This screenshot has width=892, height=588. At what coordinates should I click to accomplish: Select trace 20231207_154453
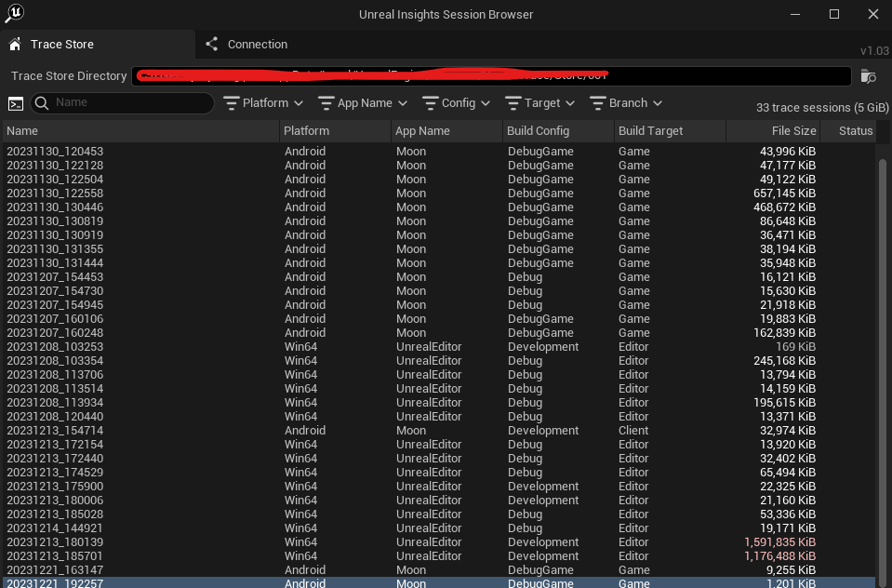439,277
